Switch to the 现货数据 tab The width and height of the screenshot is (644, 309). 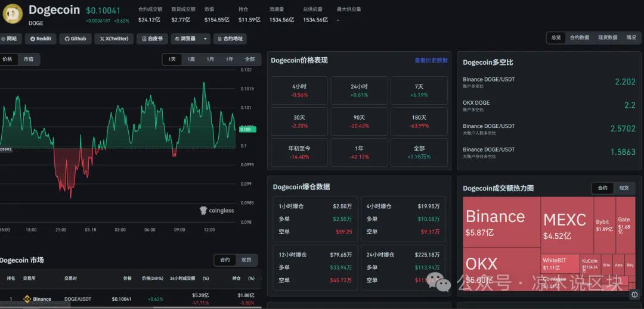point(608,38)
